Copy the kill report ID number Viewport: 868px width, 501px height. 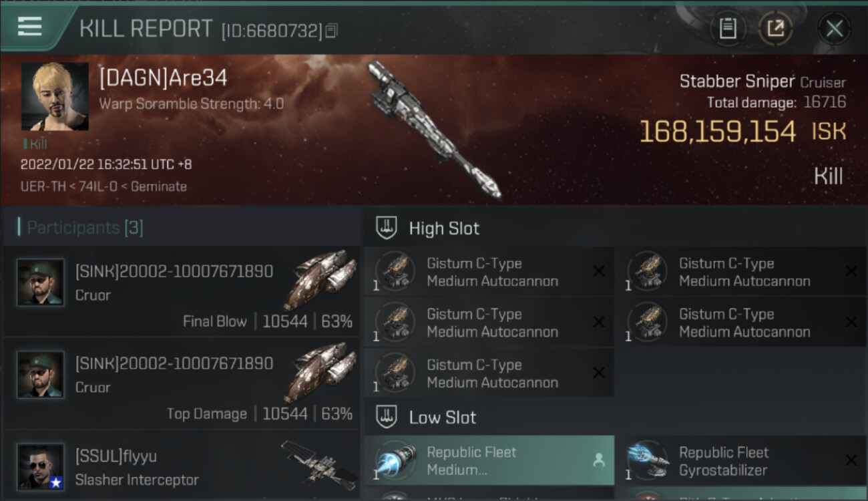pos(332,30)
